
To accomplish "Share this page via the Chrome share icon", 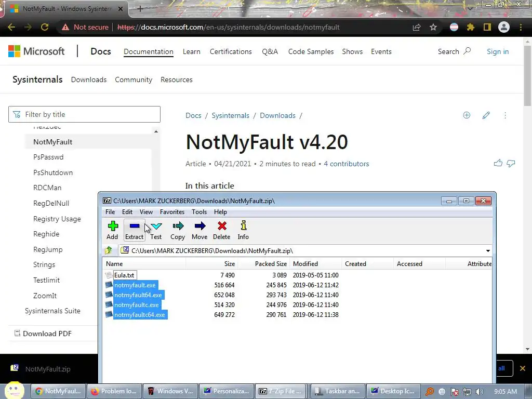I will pyautogui.click(x=417, y=27).
